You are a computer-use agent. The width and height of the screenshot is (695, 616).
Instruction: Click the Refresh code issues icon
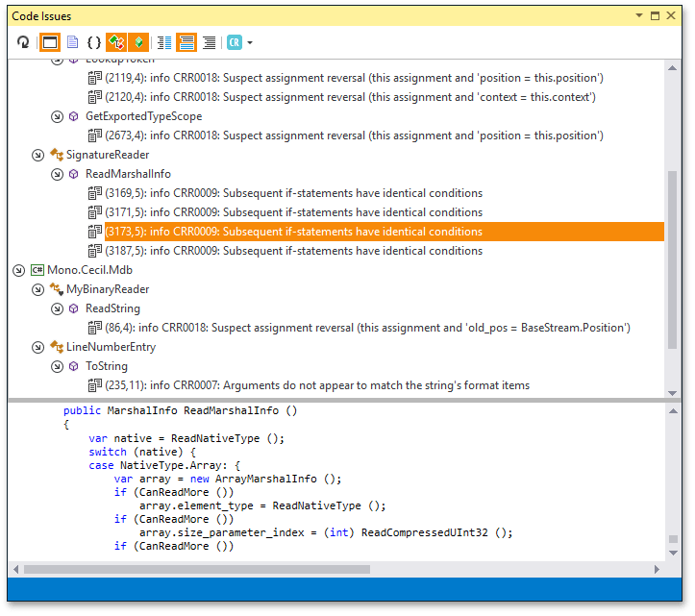tap(23, 42)
